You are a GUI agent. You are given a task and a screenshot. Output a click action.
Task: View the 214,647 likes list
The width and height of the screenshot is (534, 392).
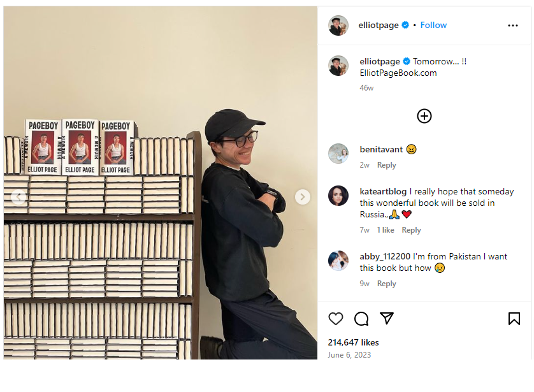pos(353,343)
